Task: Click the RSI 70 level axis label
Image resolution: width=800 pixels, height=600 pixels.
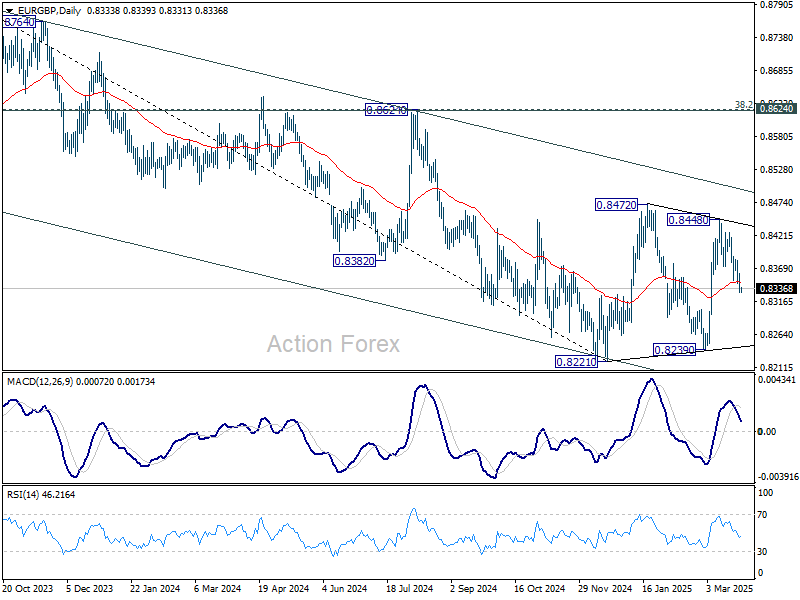Action: click(762, 515)
